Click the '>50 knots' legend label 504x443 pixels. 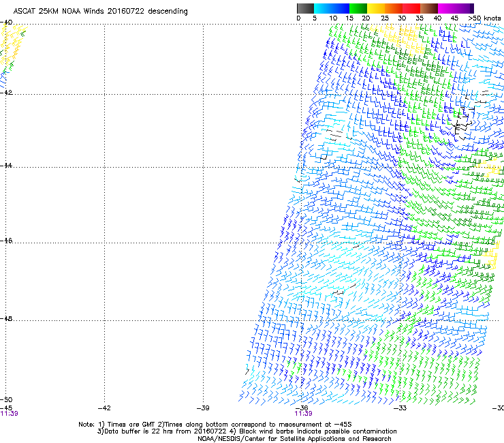484,18
